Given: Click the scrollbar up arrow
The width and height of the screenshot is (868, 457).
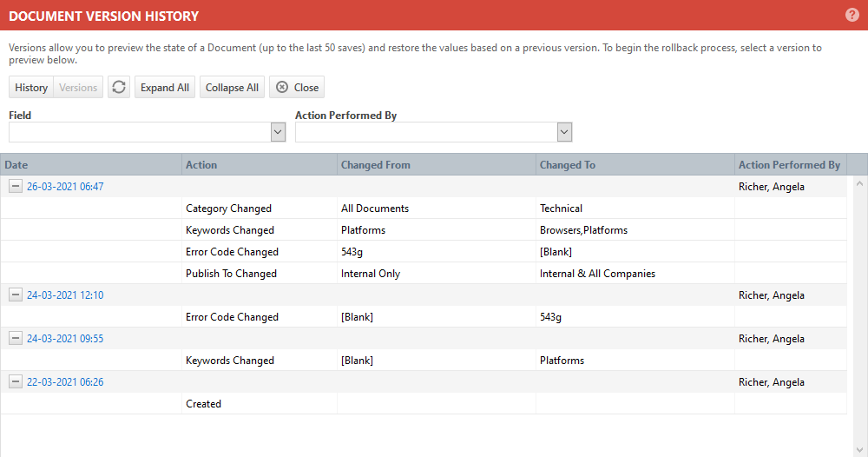Looking at the screenshot, I should [x=860, y=183].
